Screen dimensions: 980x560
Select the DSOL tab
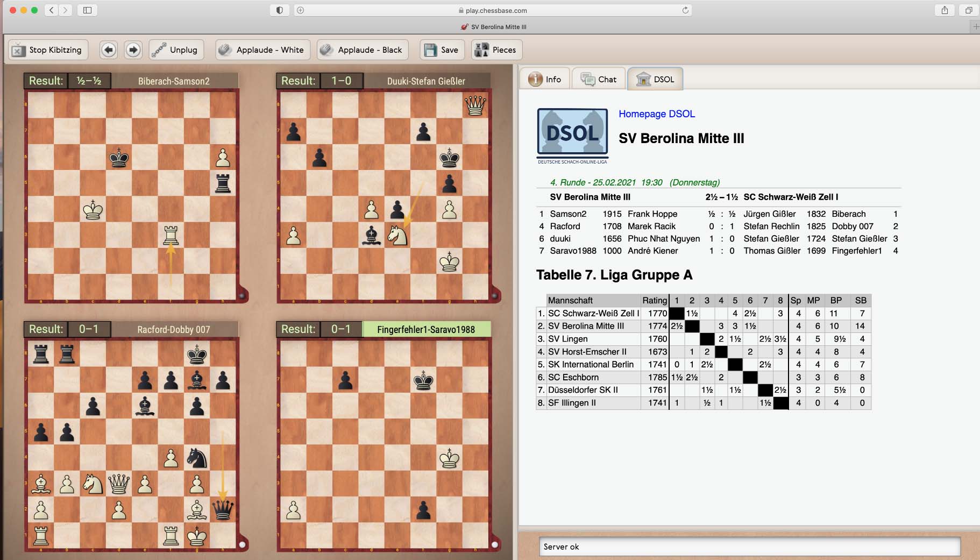pyautogui.click(x=656, y=79)
